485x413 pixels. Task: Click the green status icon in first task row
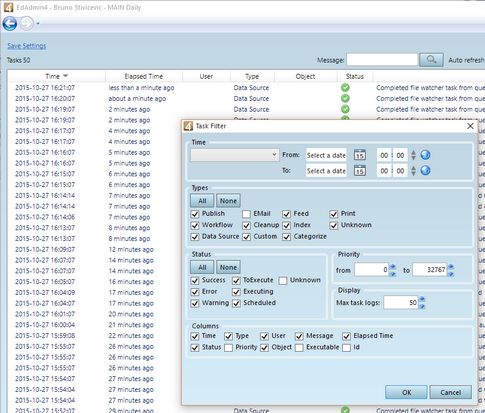pyautogui.click(x=345, y=88)
